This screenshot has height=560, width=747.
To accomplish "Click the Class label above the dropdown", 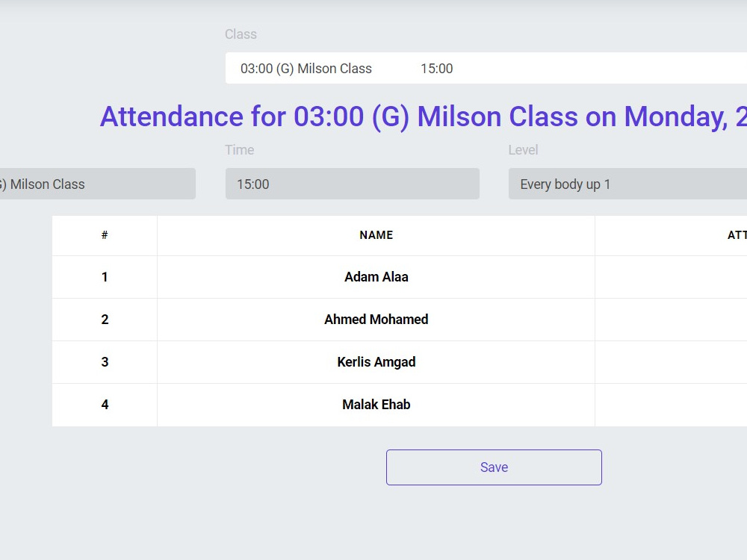I will tap(241, 34).
